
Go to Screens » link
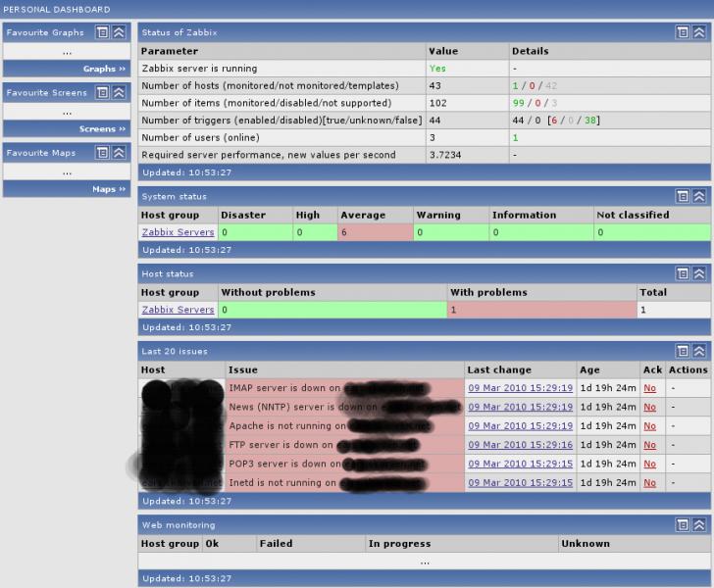102,128
